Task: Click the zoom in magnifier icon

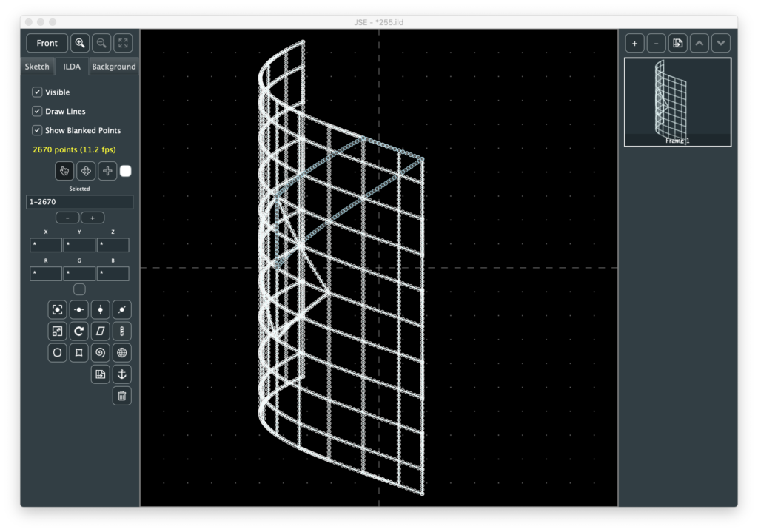Action: 80,43
